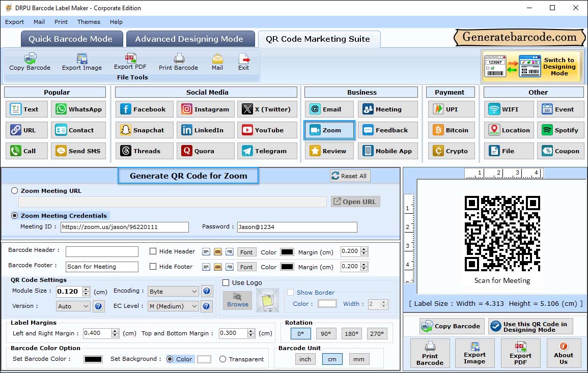Adjust the border Width stepper
Viewport: 588px width, 373px height.
click(x=383, y=304)
